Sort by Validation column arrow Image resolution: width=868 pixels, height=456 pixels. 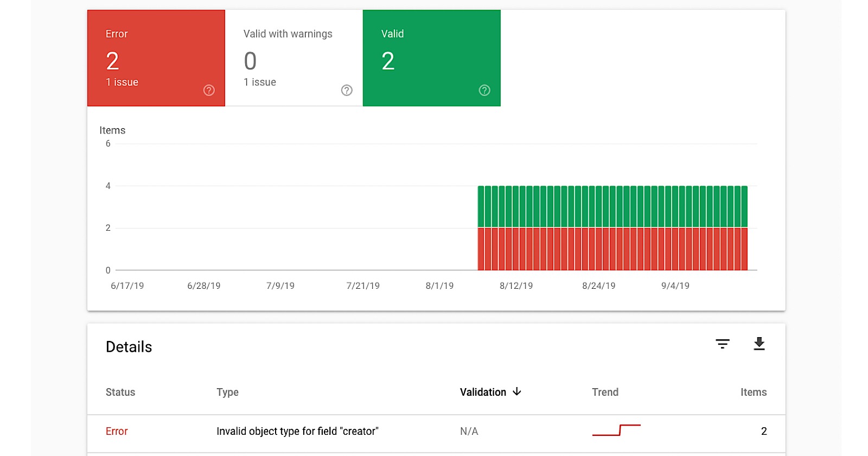coord(517,391)
